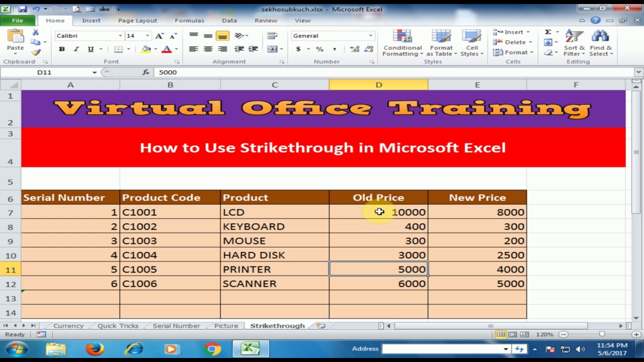644x362 pixels.
Task: Apply yellow Fill Color bucket
Action: [146, 49]
